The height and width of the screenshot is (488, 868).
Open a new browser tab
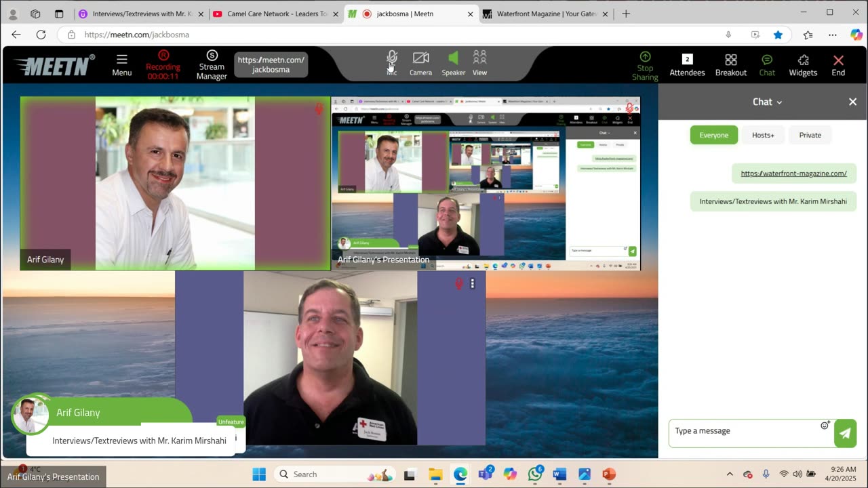point(626,14)
